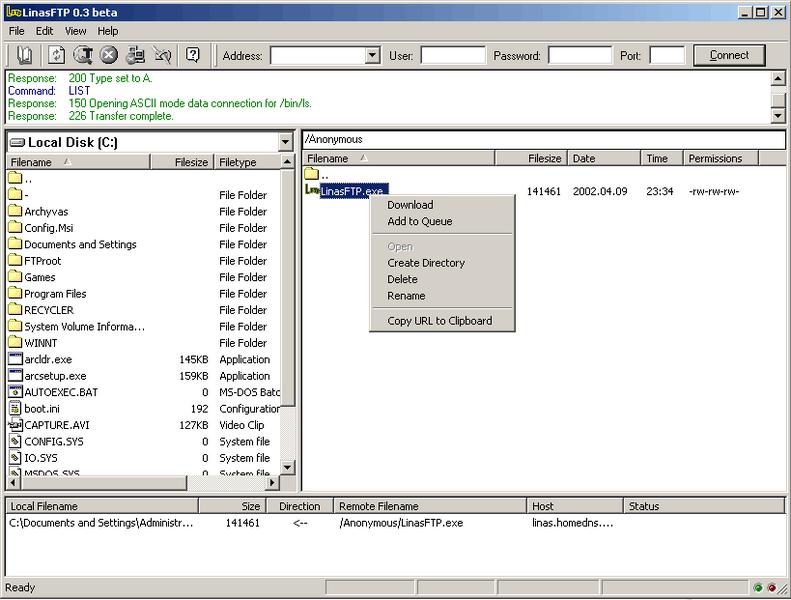Open the View menu

tap(76, 31)
